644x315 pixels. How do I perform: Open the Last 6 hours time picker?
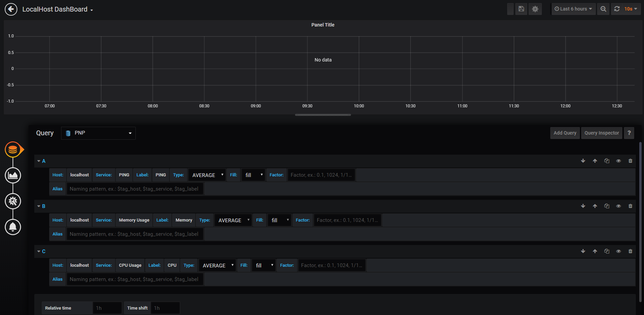pyautogui.click(x=573, y=9)
